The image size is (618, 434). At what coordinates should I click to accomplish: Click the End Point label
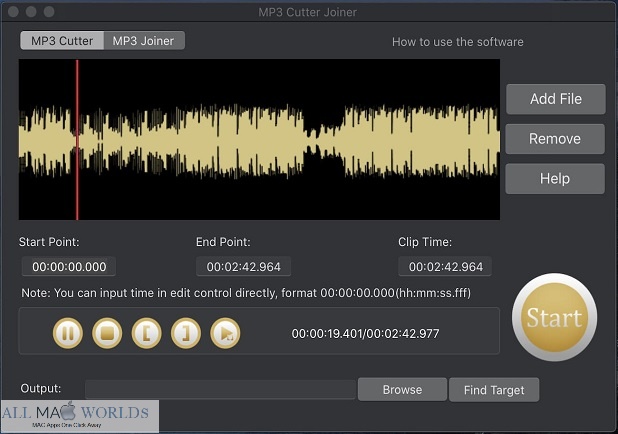coord(223,242)
